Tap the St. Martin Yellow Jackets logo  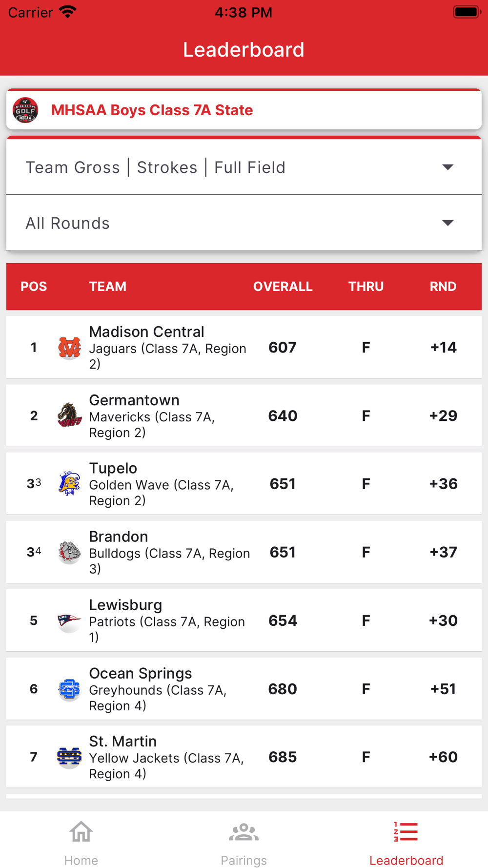pos(69,757)
